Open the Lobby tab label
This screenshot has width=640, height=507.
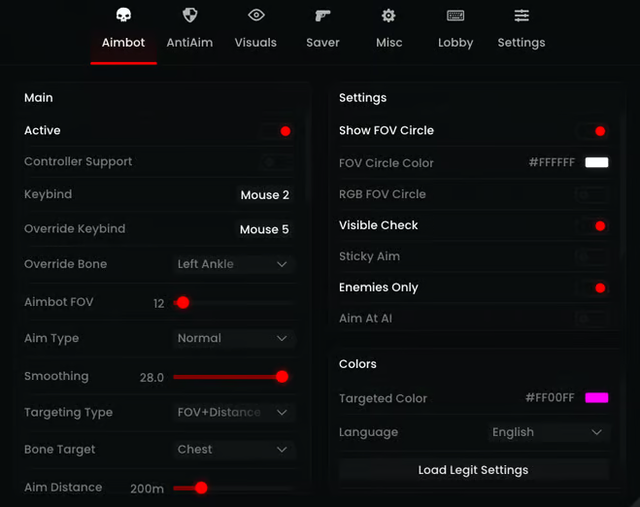click(x=456, y=43)
